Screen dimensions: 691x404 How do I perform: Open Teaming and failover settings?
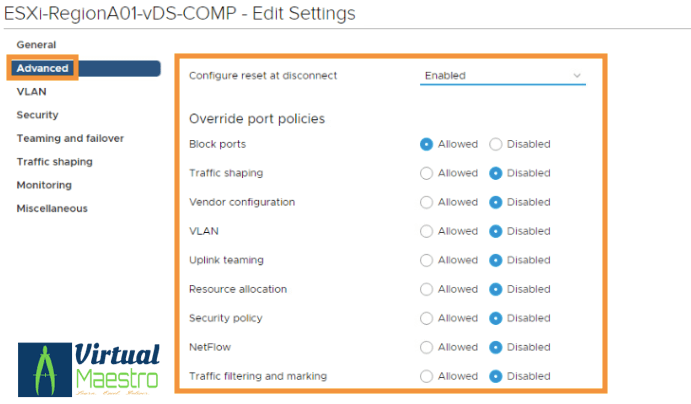pyautogui.click(x=70, y=138)
